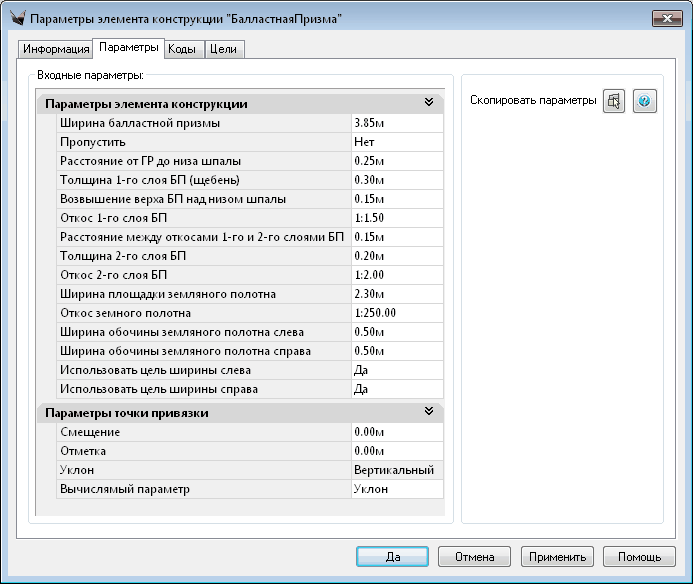Screen dimensions: 693x584
Task: Go to the Цели tab
Action: (x=225, y=49)
